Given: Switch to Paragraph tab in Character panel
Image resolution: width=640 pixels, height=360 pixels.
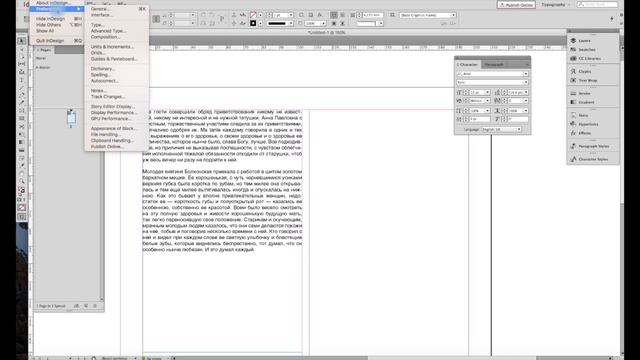Looking at the screenshot, I should tap(494, 64).
